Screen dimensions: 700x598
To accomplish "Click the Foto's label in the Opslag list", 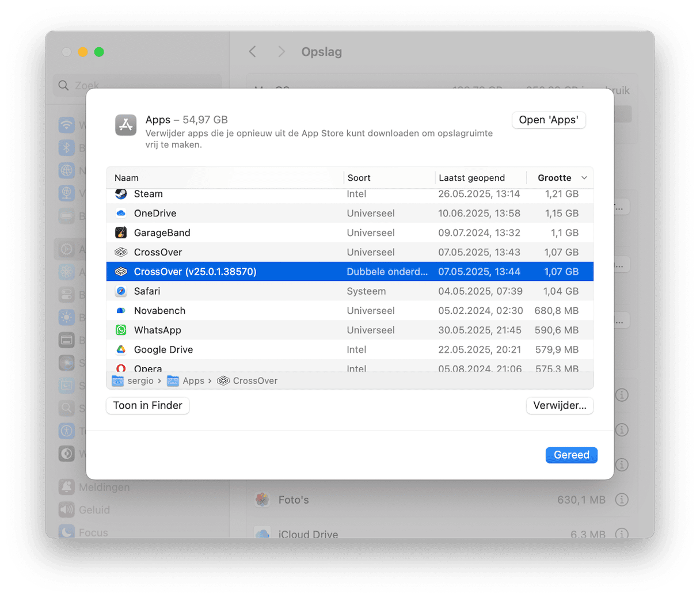I will [294, 500].
